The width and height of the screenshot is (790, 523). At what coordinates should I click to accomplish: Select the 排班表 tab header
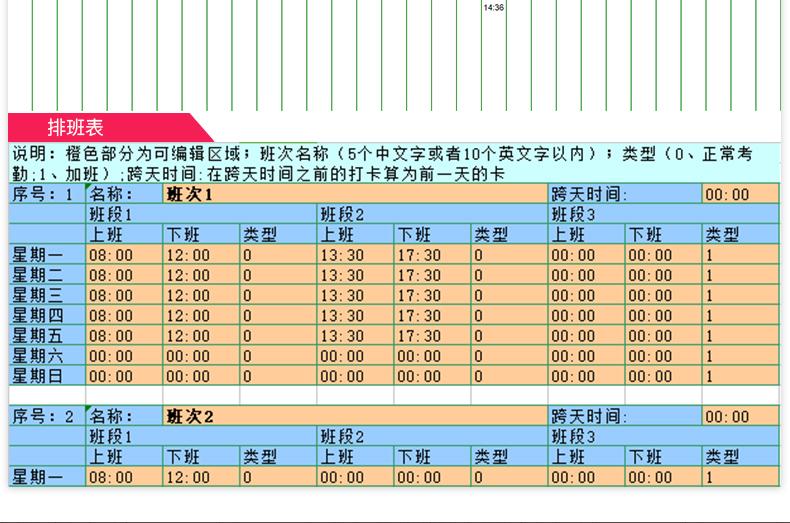point(76,128)
